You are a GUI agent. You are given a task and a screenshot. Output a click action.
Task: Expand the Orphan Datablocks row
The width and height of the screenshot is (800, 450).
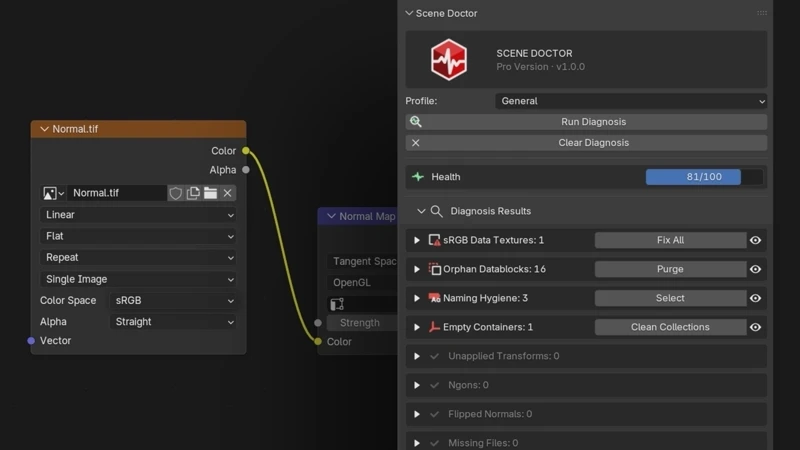click(x=417, y=269)
